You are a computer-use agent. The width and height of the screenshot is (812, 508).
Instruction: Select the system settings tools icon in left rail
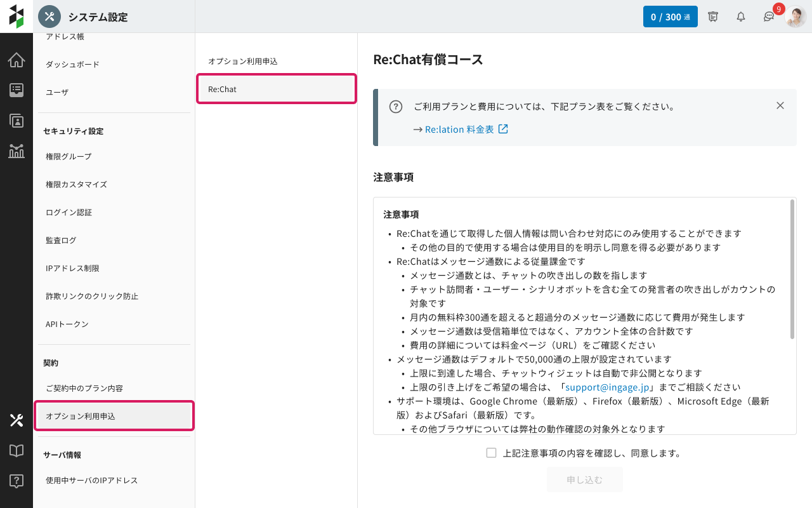(x=16, y=420)
